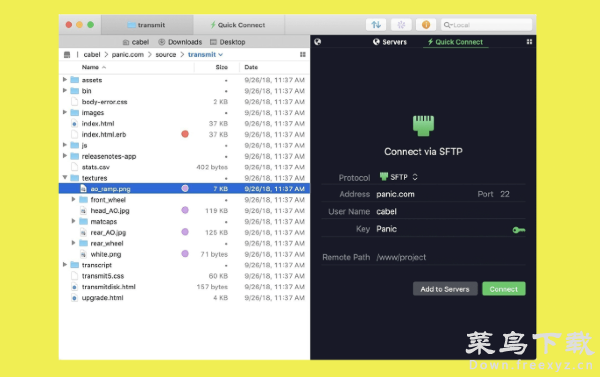
Task: Click the sync transfer arrows toolbar icon
Action: pos(376,25)
